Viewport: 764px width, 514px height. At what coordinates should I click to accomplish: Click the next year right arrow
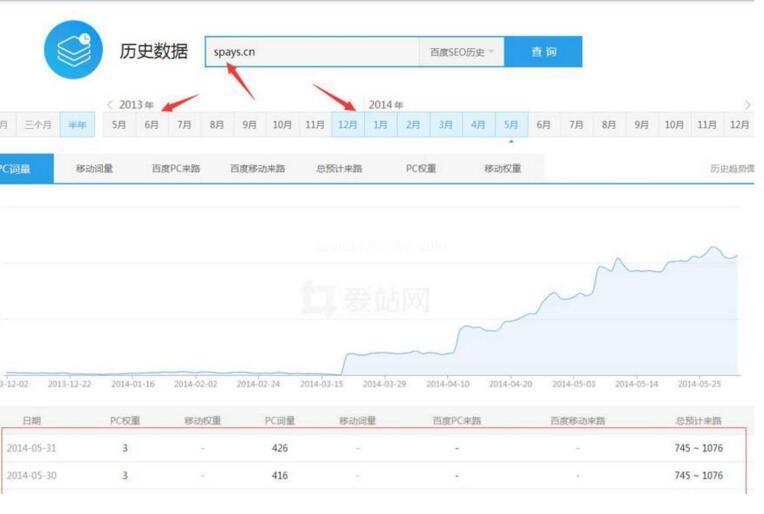pos(747,105)
